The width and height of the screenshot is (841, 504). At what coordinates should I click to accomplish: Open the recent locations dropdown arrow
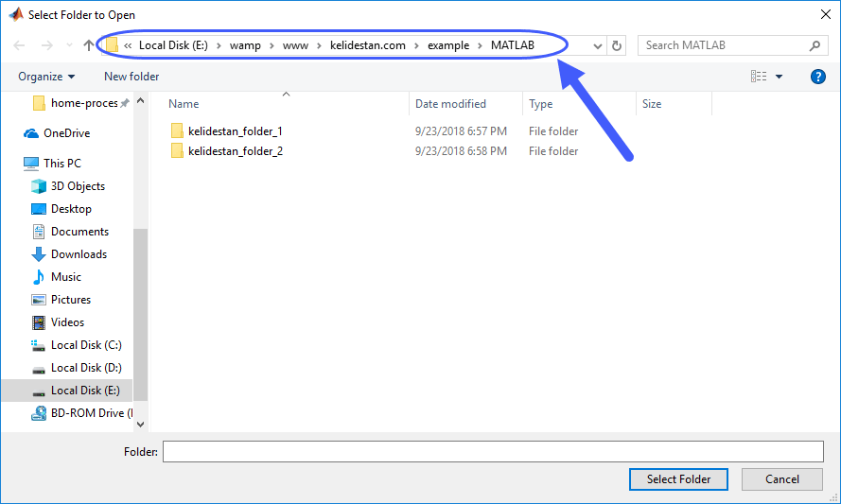click(x=69, y=45)
